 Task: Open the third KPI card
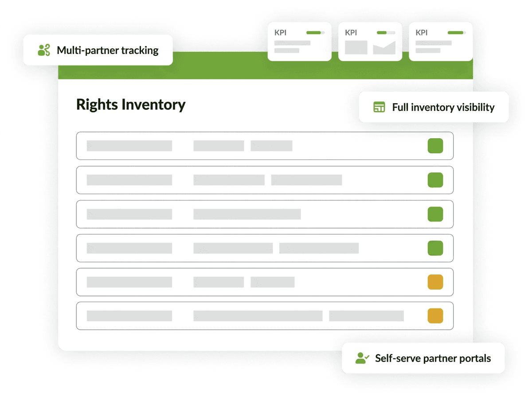tap(441, 41)
